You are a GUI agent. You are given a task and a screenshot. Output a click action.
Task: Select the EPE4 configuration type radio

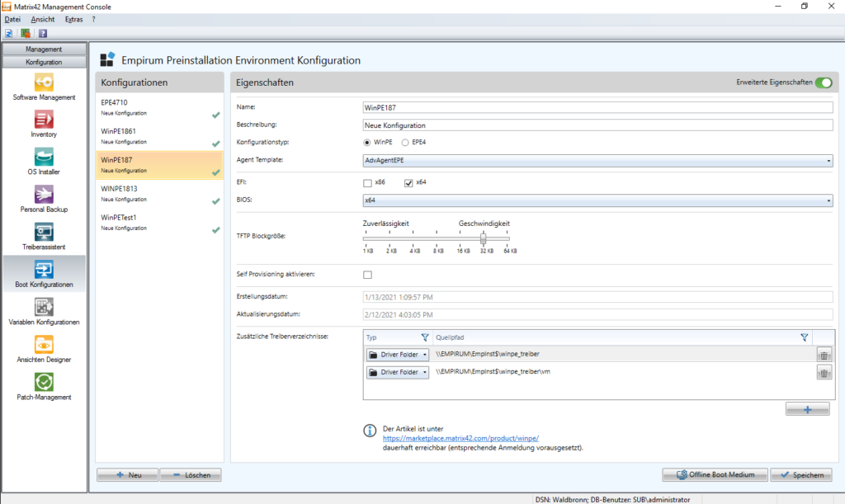click(404, 143)
